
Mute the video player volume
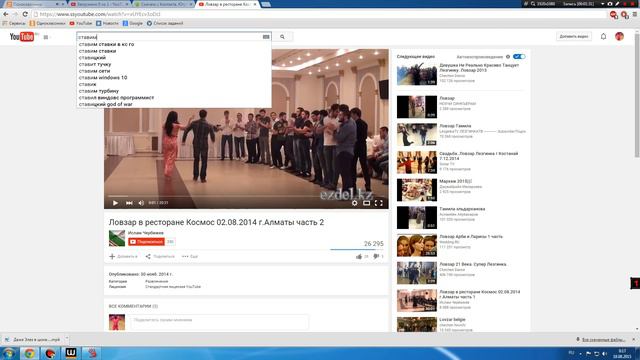(141, 203)
